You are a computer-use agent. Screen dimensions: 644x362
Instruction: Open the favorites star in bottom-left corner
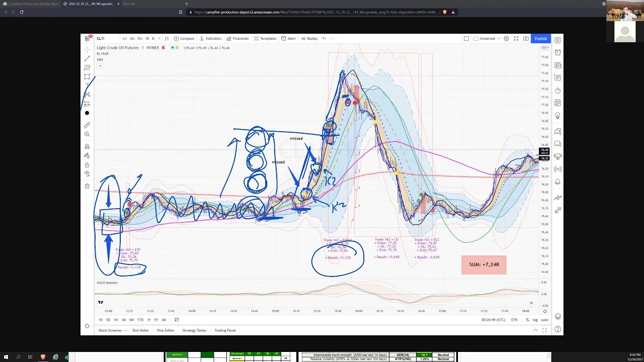pos(87,326)
